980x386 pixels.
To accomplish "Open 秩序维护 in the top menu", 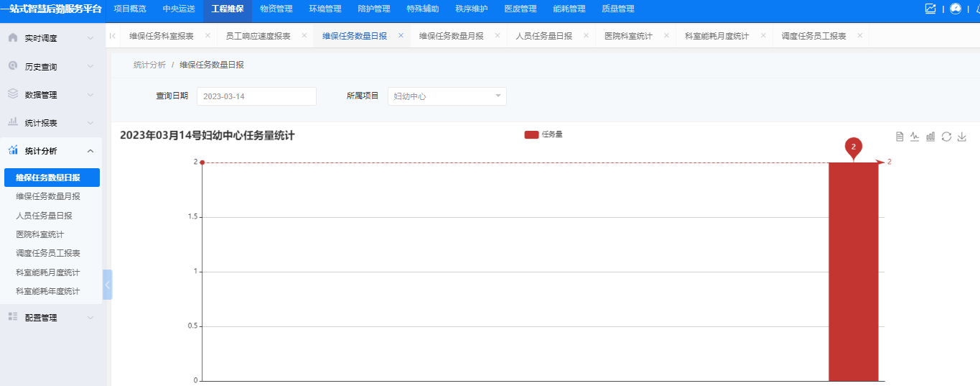I will pos(472,9).
